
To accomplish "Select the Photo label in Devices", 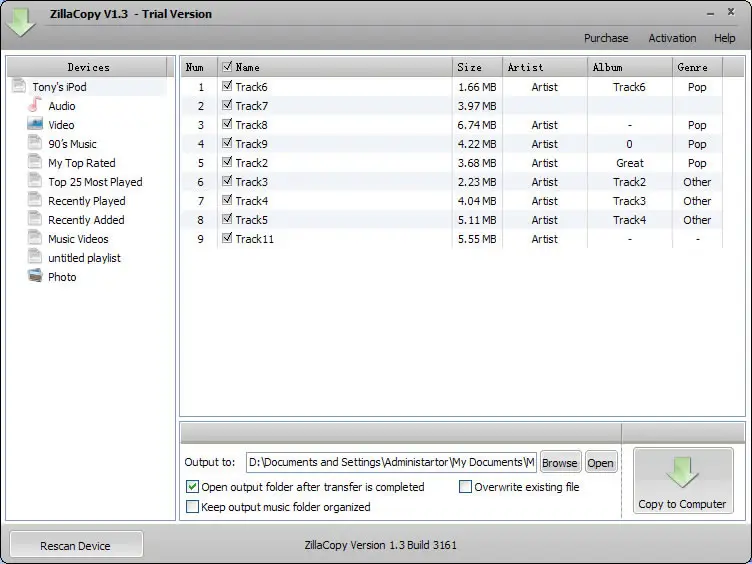I will pos(62,277).
